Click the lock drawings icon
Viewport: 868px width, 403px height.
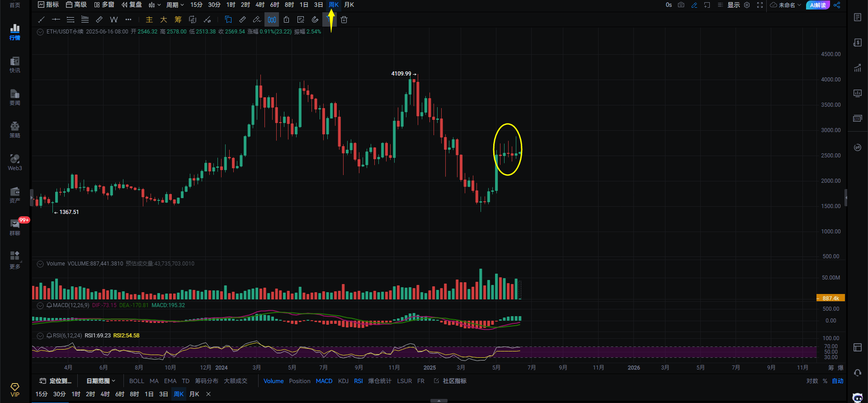(x=286, y=19)
